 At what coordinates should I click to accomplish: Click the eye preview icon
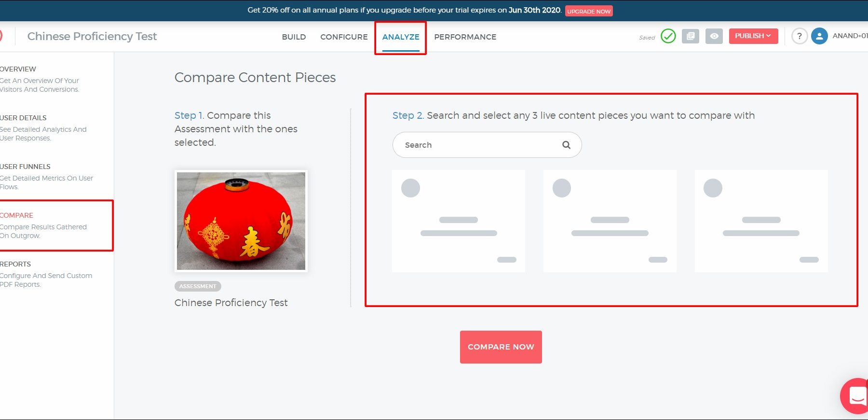pos(714,36)
